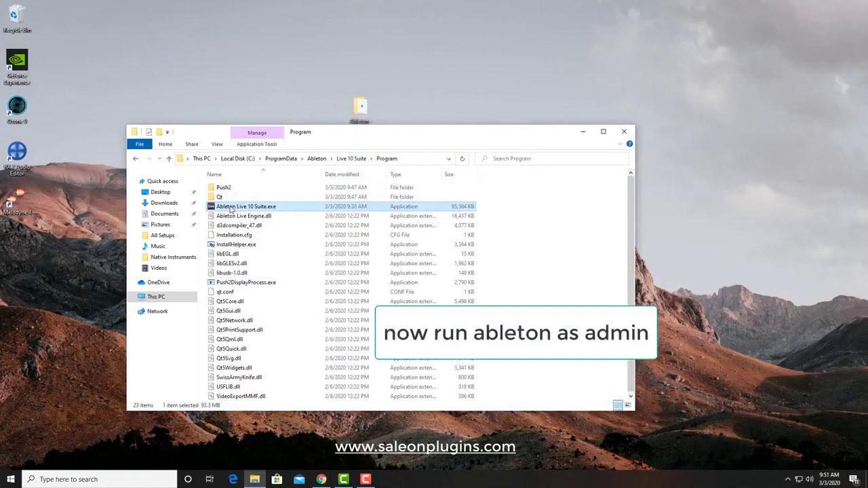Open the Application Tools tab
The height and width of the screenshot is (488, 868).
[x=256, y=144]
